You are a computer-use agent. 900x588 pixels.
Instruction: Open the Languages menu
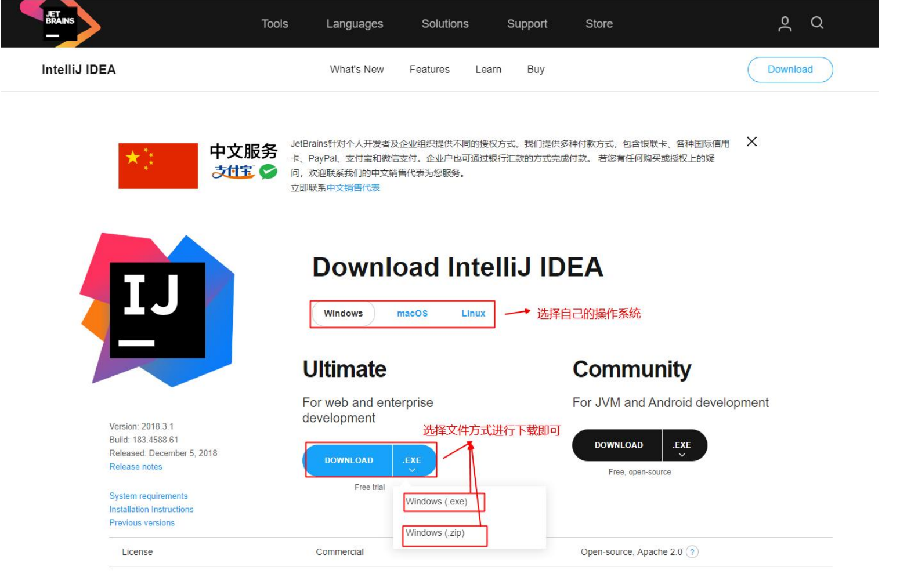pyautogui.click(x=355, y=24)
